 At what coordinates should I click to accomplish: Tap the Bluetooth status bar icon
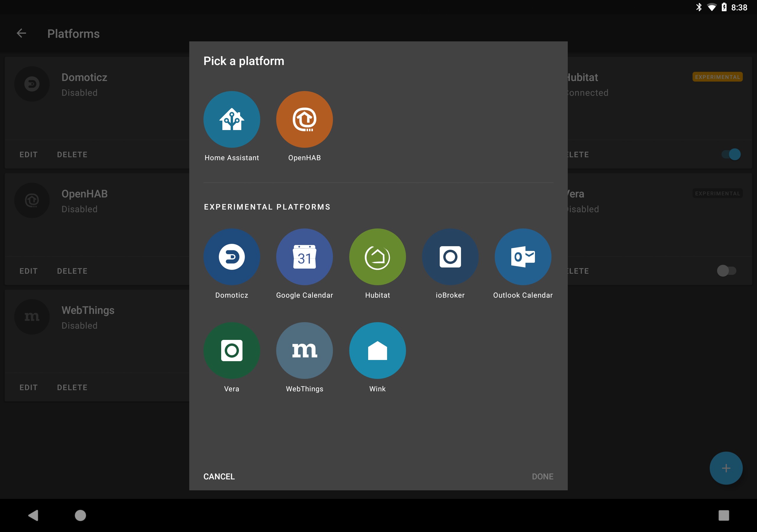click(x=699, y=7)
